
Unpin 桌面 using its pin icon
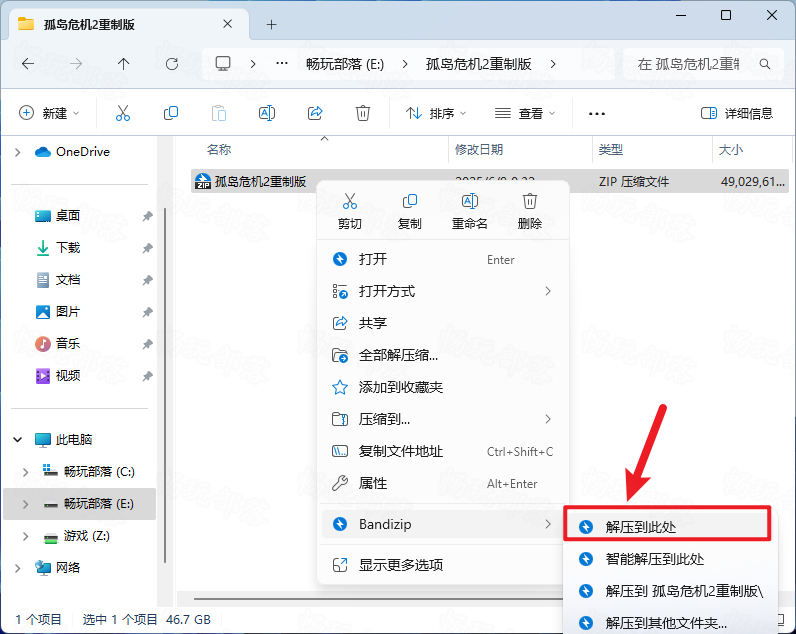tap(147, 216)
